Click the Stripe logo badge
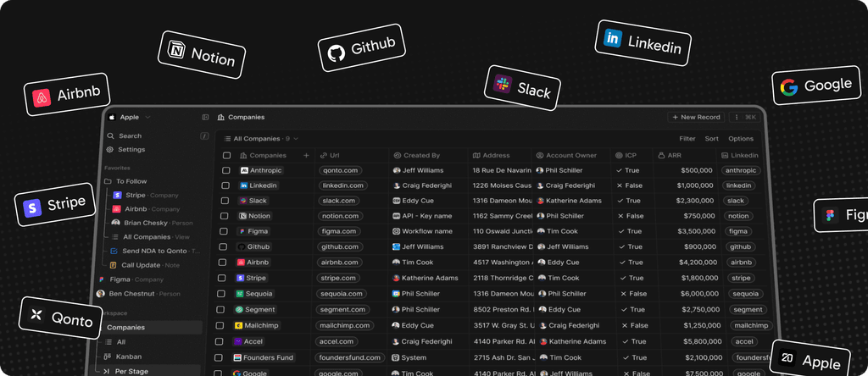 (55, 205)
